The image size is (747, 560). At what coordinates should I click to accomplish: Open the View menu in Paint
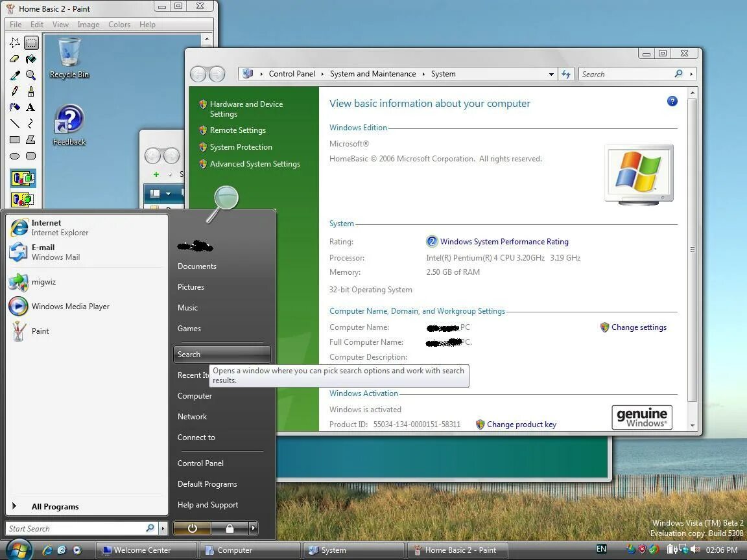point(60,24)
